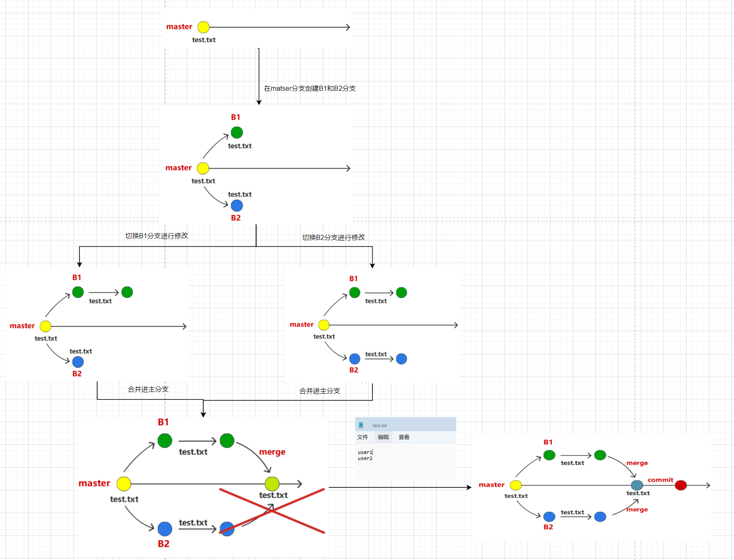Viewport: 734px width, 560px height.
Task: Open the 查看 menu in the test.txt notepad
Action: pos(404,437)
